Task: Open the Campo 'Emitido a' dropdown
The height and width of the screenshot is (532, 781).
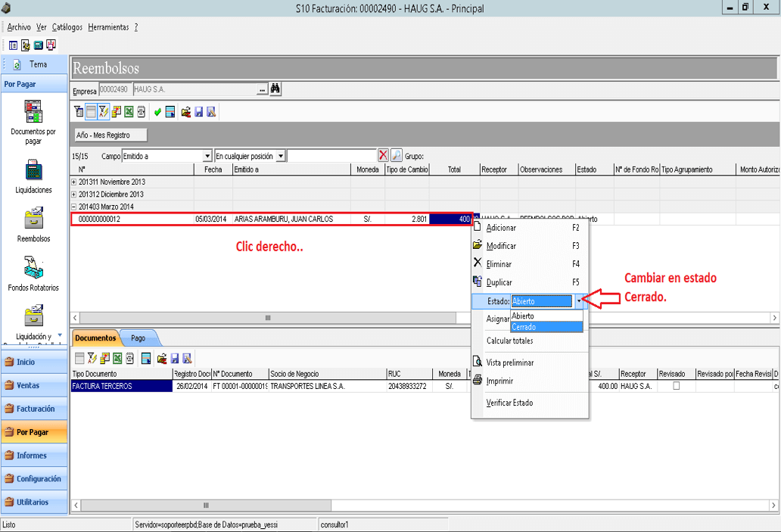Action: (207, 156)
